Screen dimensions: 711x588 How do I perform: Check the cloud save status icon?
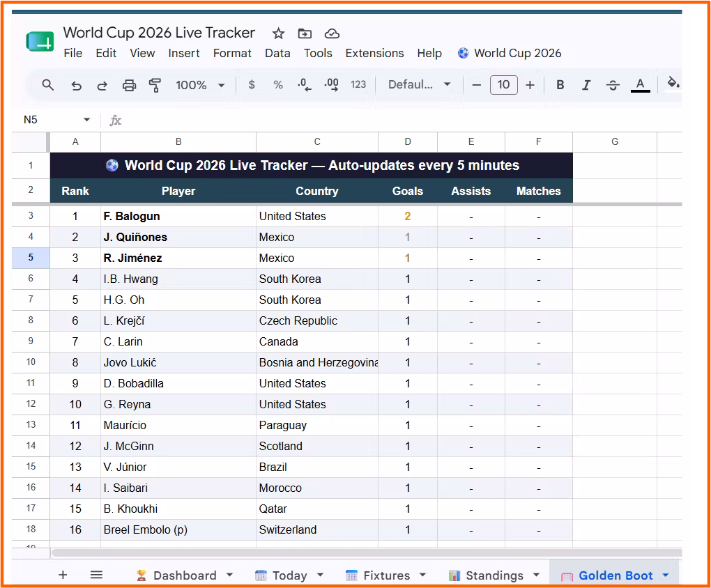coord(332,33)
